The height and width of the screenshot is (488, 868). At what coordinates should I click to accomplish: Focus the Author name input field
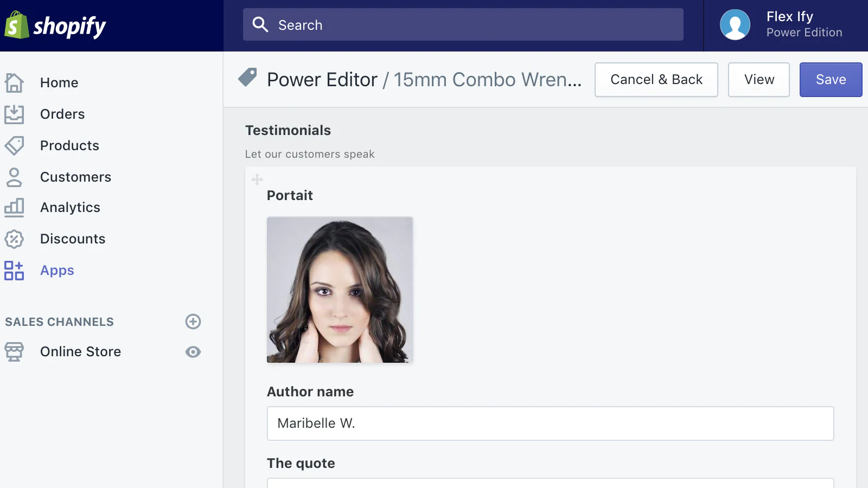[x=550, y=423]
